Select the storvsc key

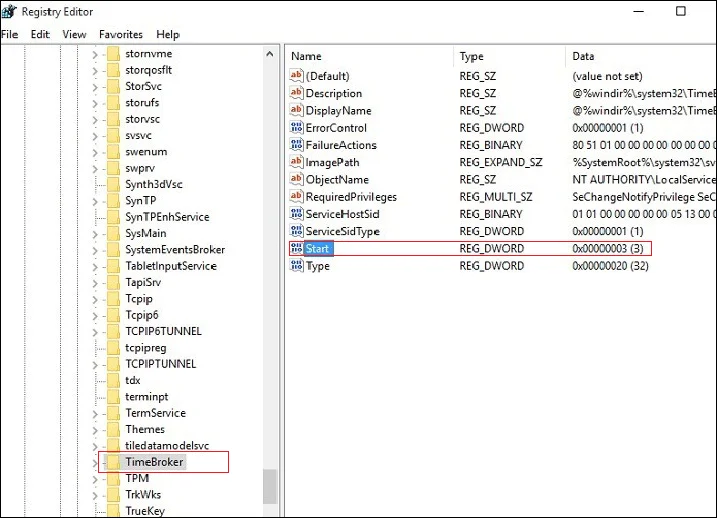click(143, 119)
